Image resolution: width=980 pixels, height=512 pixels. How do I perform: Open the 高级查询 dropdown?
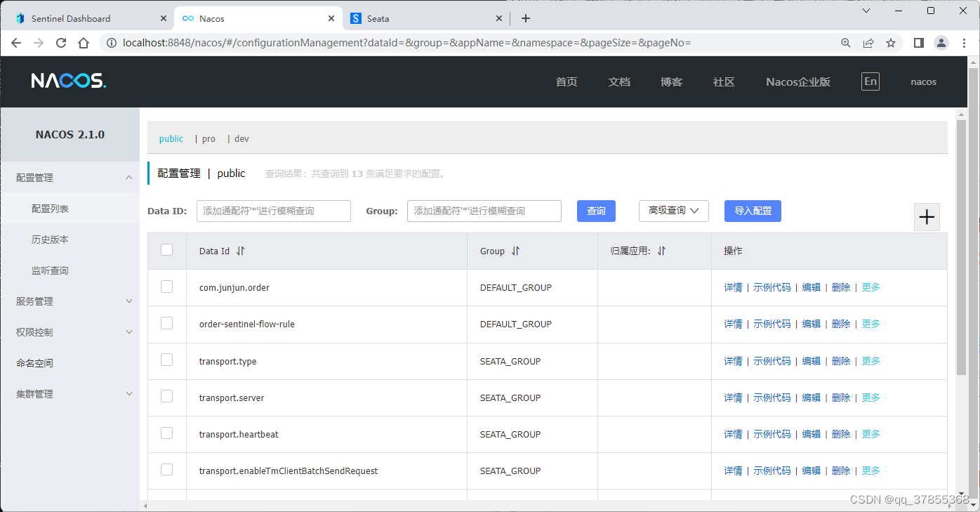[674, 211]
